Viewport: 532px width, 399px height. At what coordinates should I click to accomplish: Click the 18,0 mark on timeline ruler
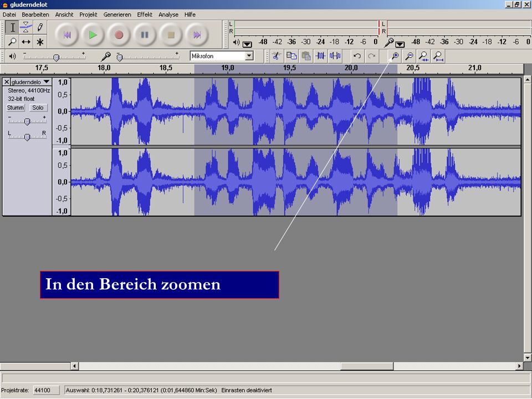(x=104, y=68)
